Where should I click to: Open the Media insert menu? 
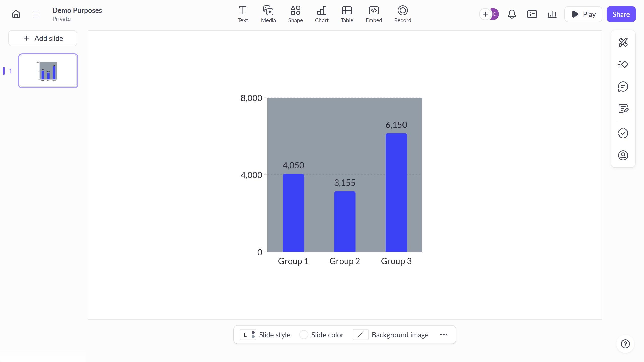[x=268, y=14]
